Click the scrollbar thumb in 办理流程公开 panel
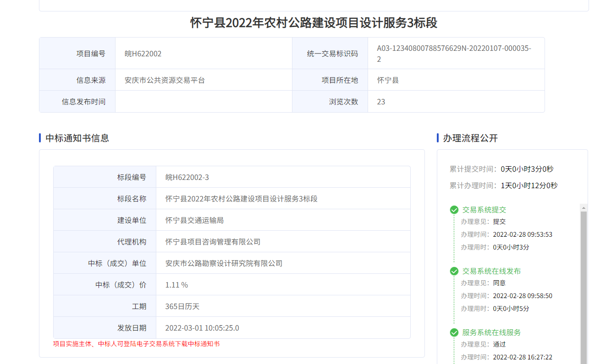Image resolution: width=600 pixels, height=364 pixels. pos(583,284)
